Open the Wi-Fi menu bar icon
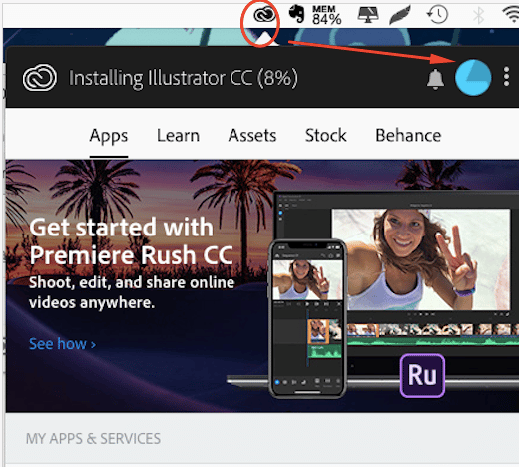Image resolution: width=519 pixels, height=467 pixels. [x=511, y=15]
